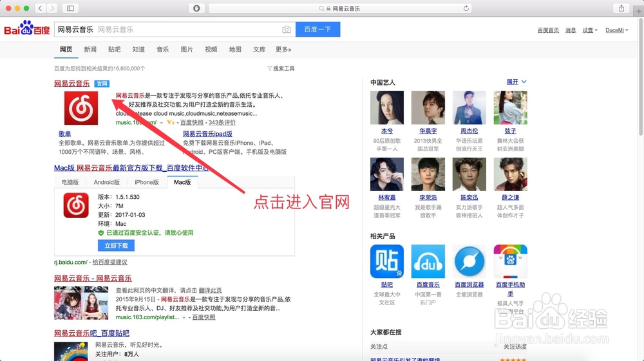Viewport: 644px width, 361px height.
Task: Select the 图片 tab
Action: pyautogui.click(x=187, y=49)
